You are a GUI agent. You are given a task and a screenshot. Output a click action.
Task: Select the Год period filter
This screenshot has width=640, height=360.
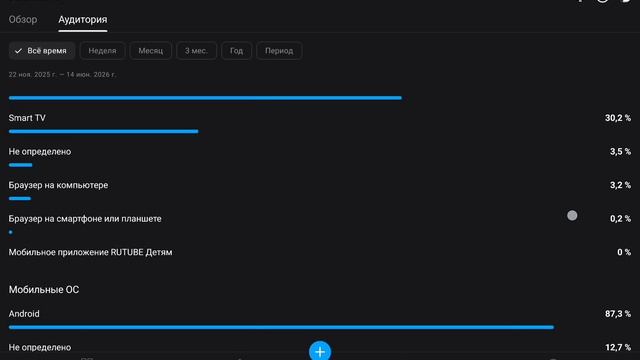[x=236, y=51]
